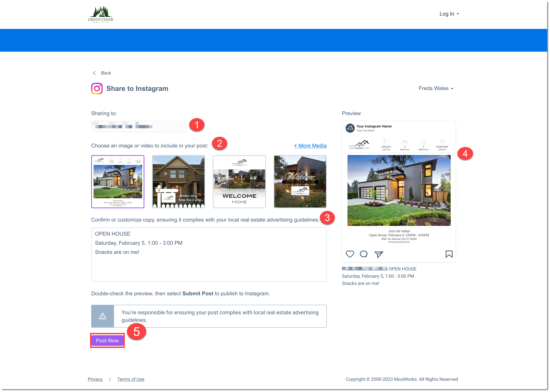Click the Sharing to account field
Image resolution: width=550 pixels, height=392 pixels.
pyautogui.click(x=138, y=127)
